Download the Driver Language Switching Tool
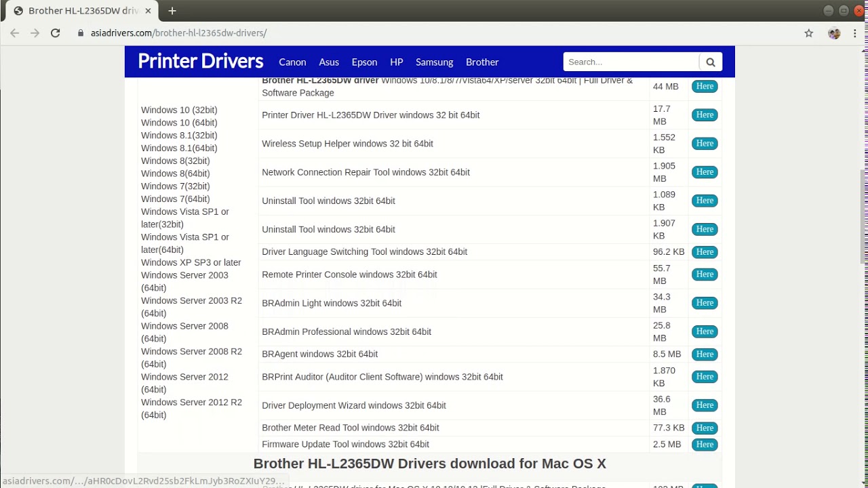 click(x=705, y=251)
